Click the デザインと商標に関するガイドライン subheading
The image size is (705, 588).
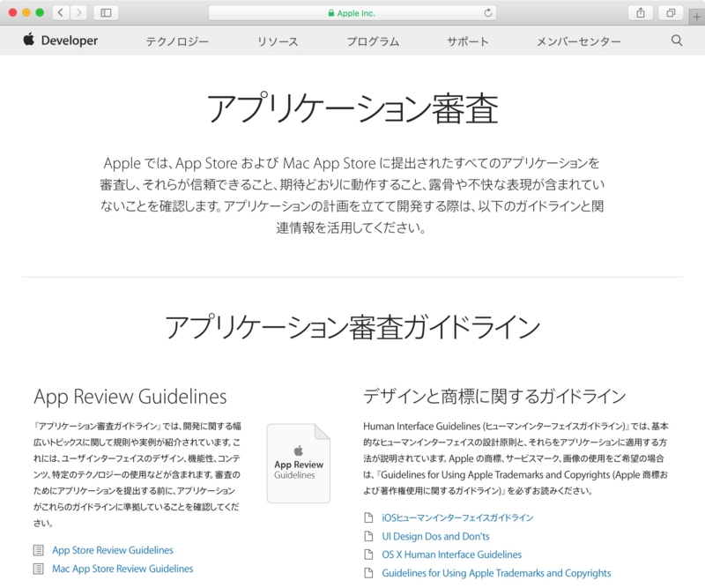pyautogui.click(x=494, y=397)
